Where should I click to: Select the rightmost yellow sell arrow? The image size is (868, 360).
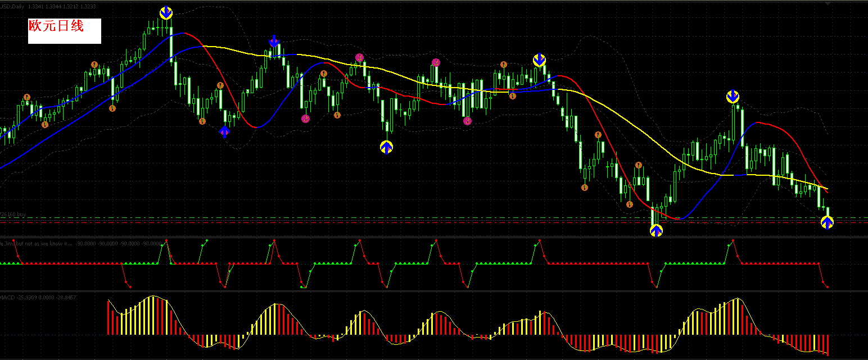coord(733,97)
